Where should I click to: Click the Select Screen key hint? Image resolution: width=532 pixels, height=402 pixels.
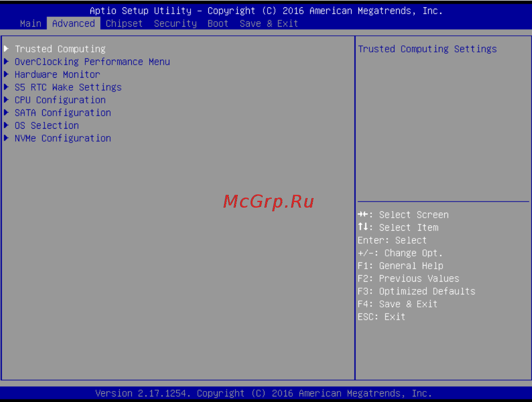403,215
